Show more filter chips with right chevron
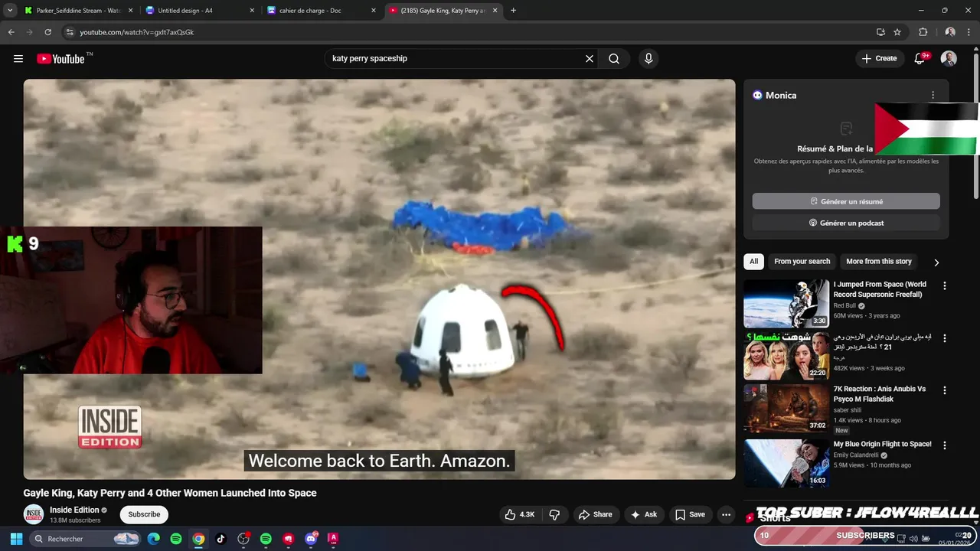This screenshot has width=980, height=551. pos(936,262)
